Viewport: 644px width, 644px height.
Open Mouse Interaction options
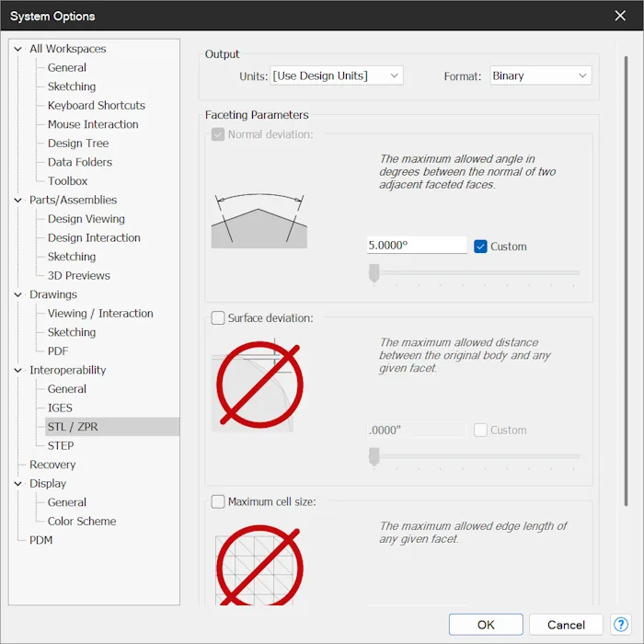coord(93,124)
